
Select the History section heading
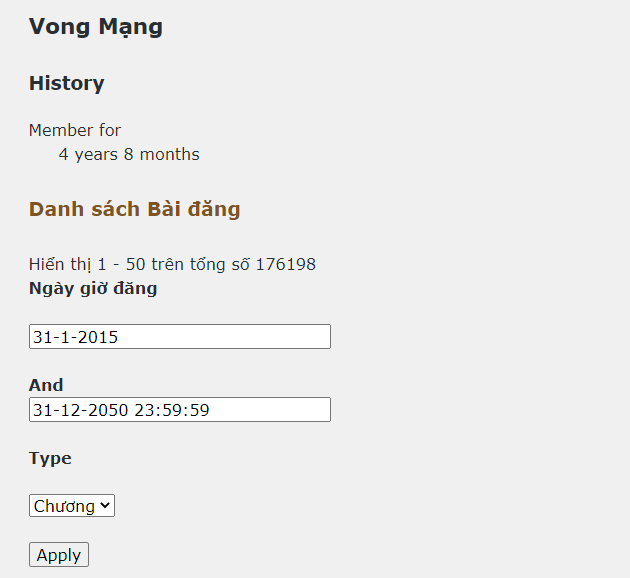(67, 83)
